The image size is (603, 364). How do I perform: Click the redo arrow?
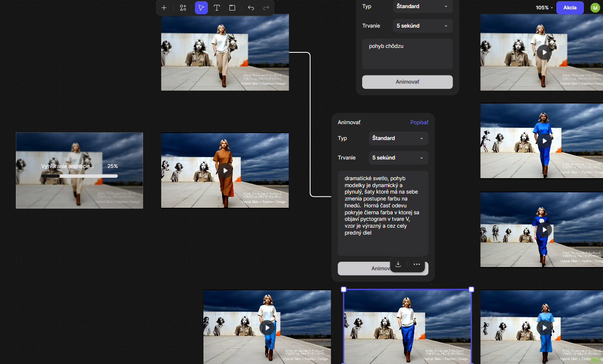coord(266,8)
